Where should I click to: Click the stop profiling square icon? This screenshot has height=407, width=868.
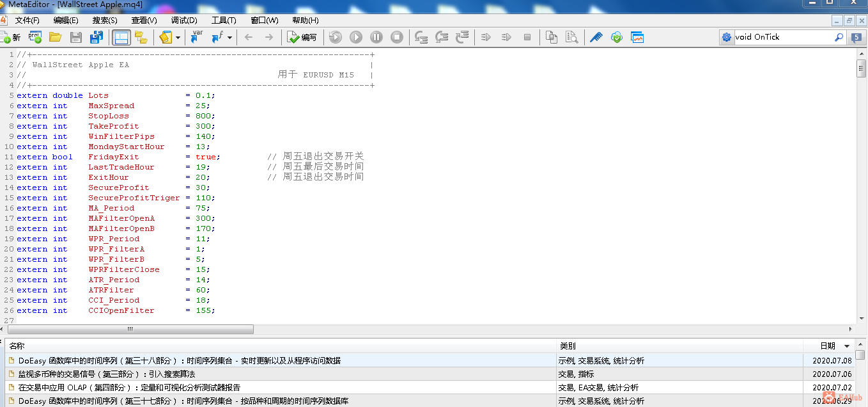pos(527,37)
